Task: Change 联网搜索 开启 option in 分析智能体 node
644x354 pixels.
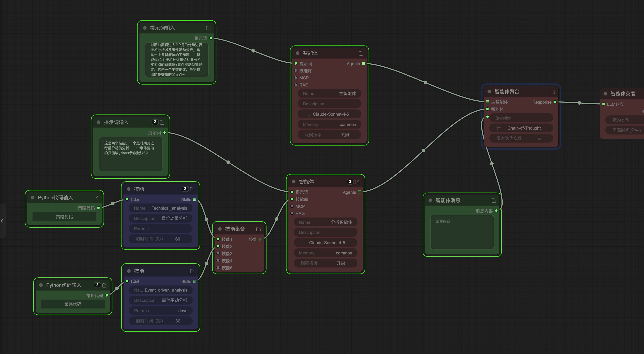Action: (325, 263)
